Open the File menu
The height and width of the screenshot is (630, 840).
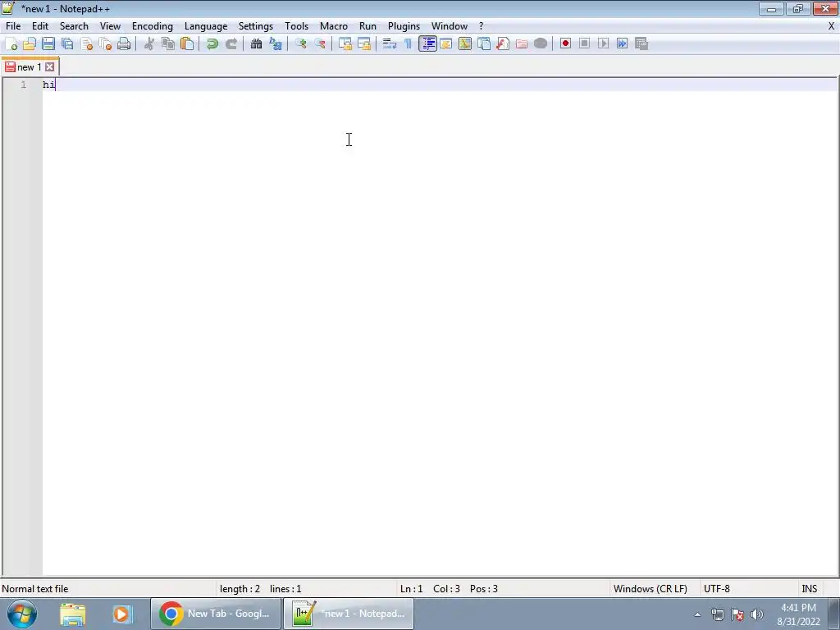click(x=13, y=26)
